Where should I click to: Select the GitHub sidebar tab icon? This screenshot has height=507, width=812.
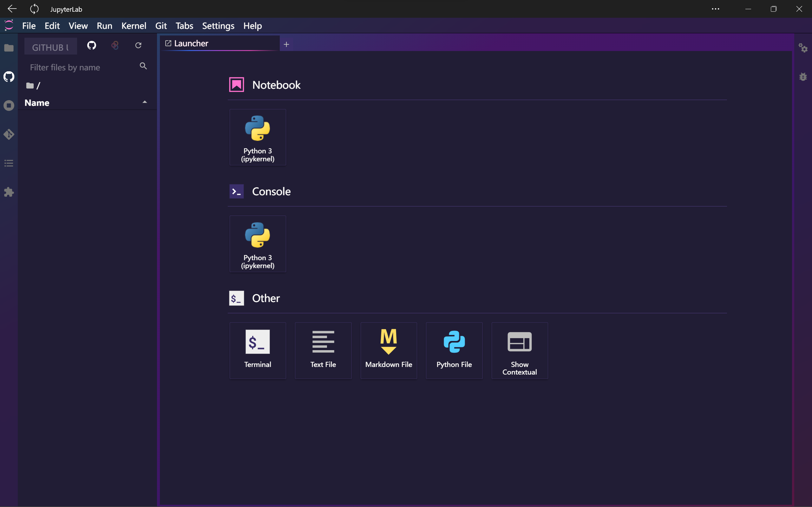(x=9, y=77)
